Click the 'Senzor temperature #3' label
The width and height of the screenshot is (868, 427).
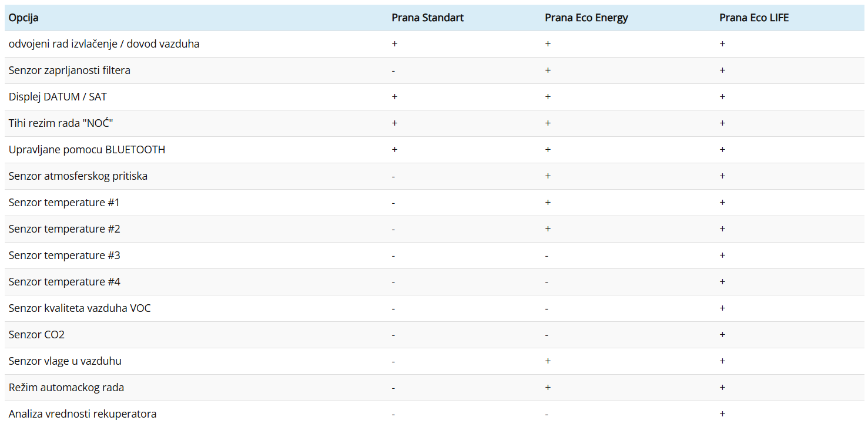[64, 255]
